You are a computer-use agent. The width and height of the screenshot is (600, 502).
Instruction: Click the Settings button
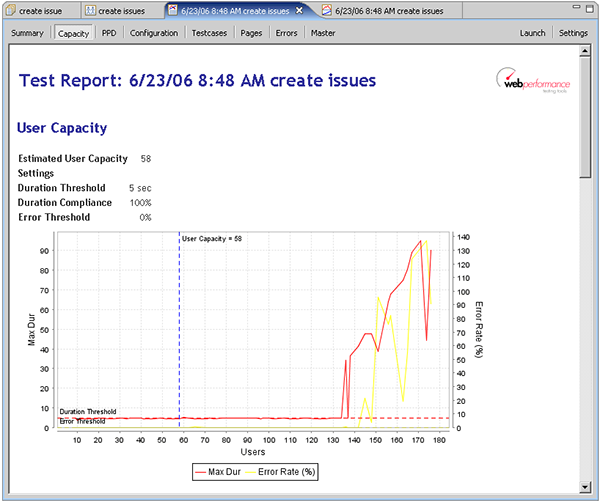tap(573, 33)
